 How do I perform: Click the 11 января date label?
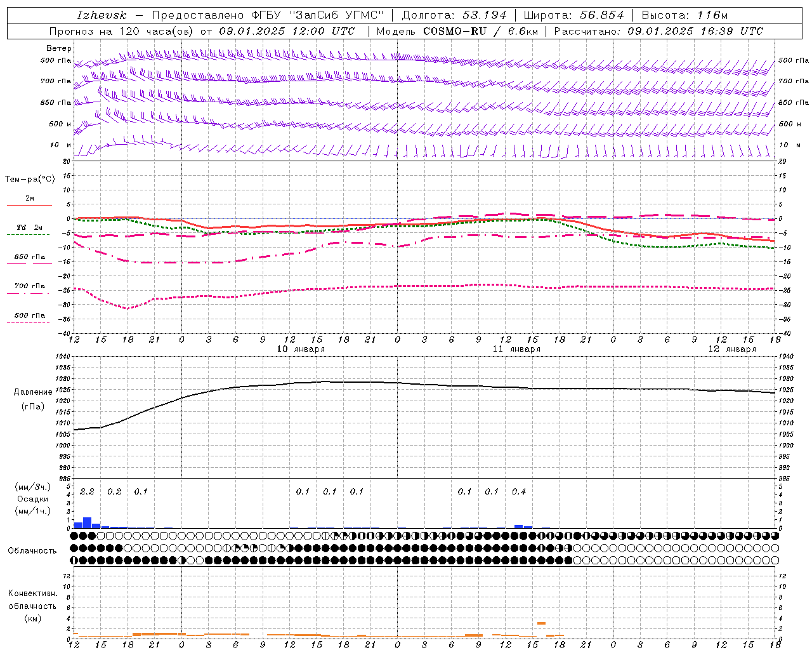(516, 349)
